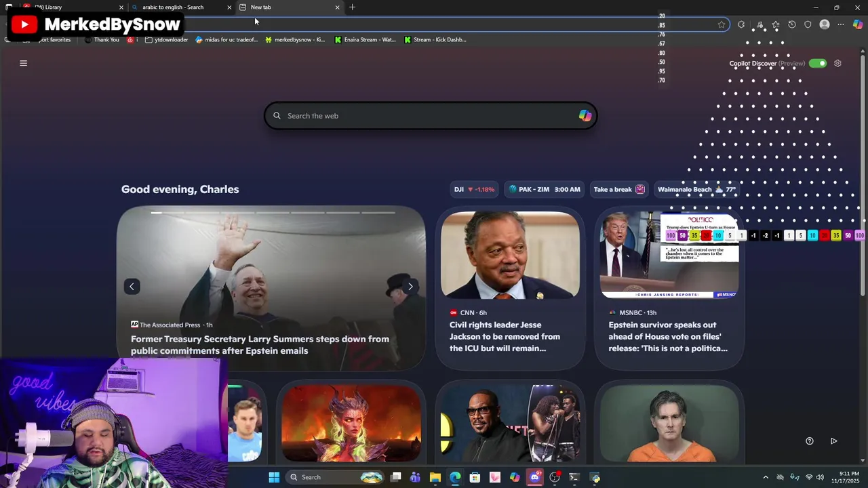Open Settings and more ellipsis menu

click(841, 24)
